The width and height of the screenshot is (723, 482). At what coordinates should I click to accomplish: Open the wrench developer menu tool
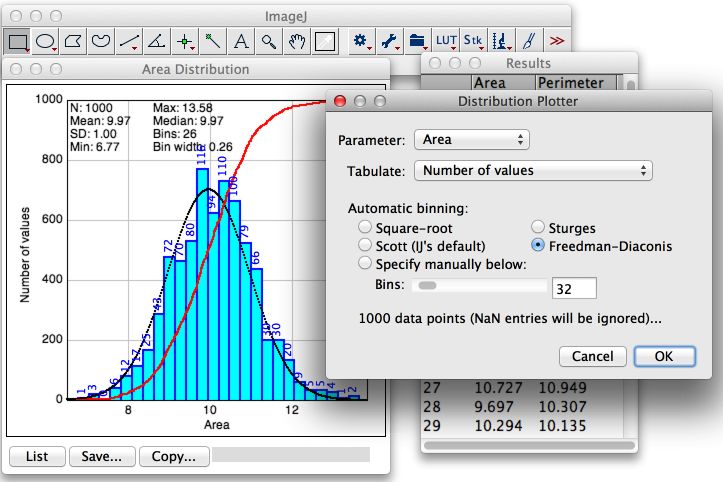(x=390, y=42)
